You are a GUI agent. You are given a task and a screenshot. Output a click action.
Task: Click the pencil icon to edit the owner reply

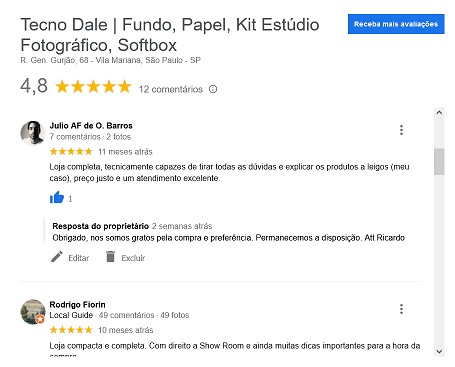(x=57, y=257)
